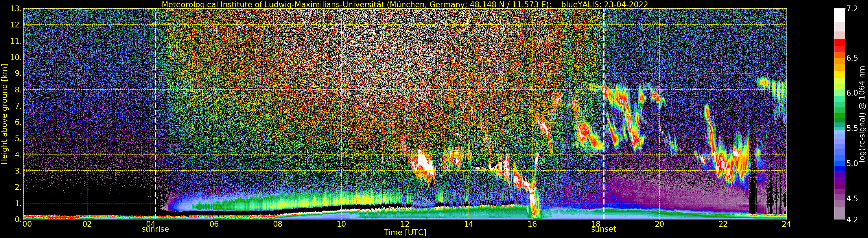The height and width of the screenshot is (238, 868).
Task: Click the x-axis tick label '08'
Action: [x=278, y=224]
